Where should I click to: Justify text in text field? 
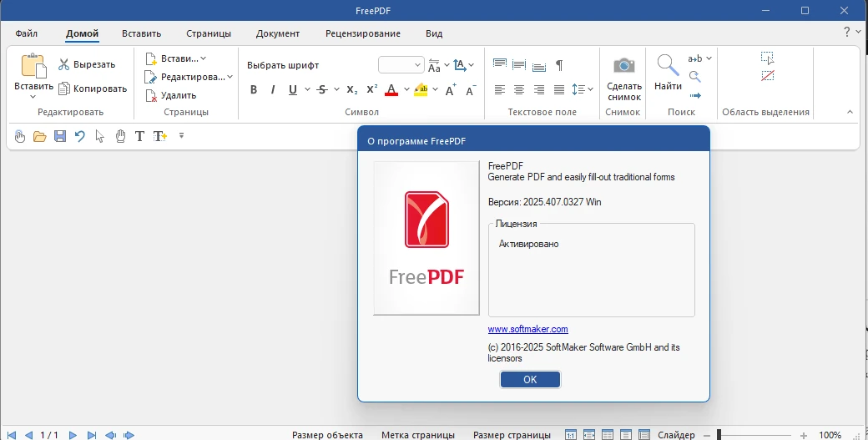click(559, 89)
